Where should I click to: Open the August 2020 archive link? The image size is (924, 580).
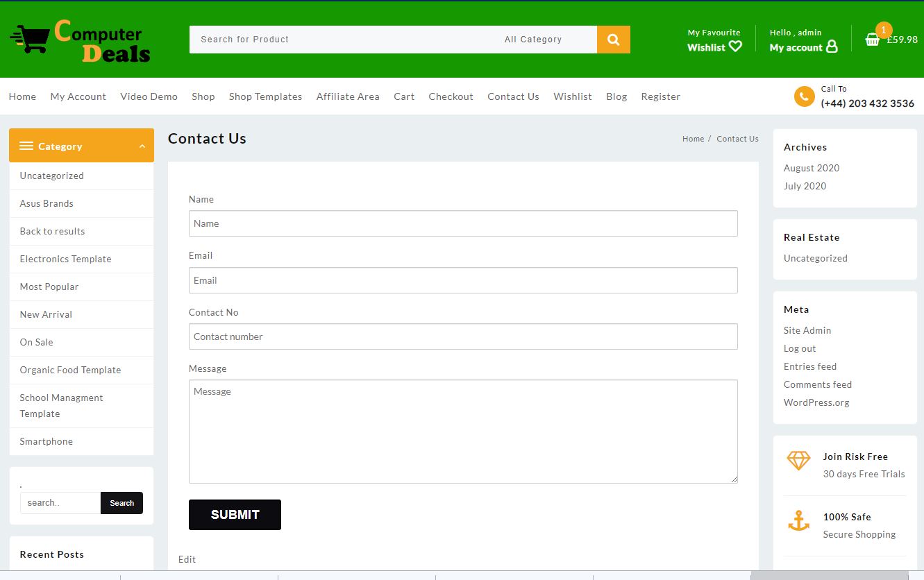coord(811,168)
